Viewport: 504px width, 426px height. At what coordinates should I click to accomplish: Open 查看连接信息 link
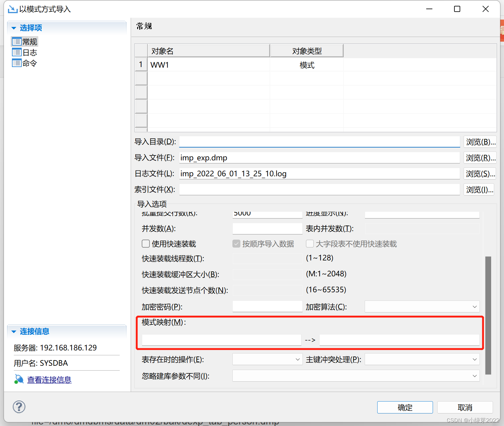tap(49, 379)
